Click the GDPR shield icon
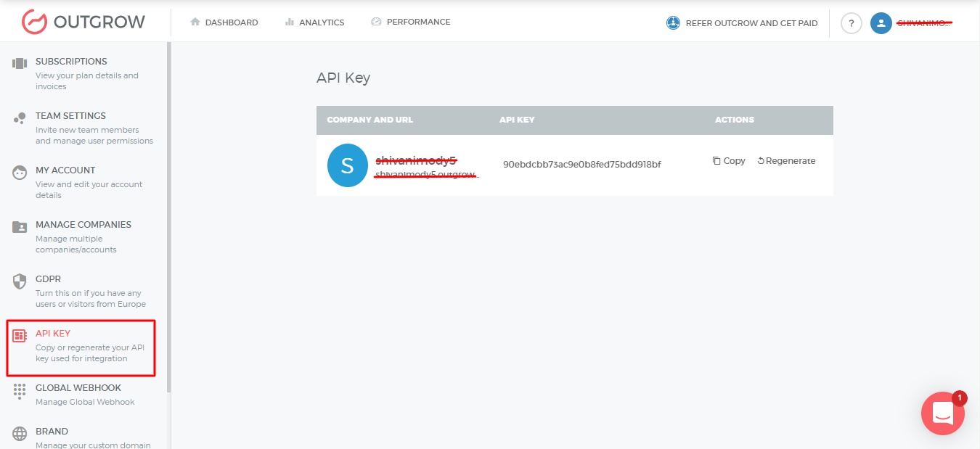This screenshot has width=980, height=449. click(20, 281)
